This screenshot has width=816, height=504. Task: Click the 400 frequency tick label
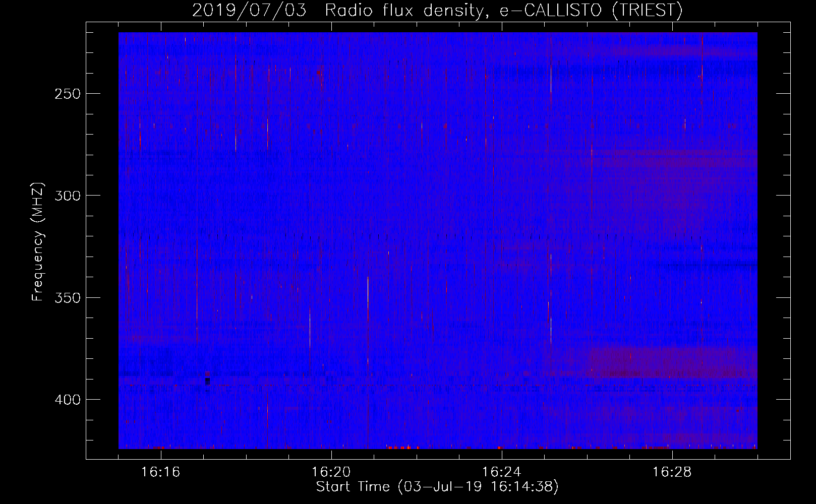click(68, 400)
